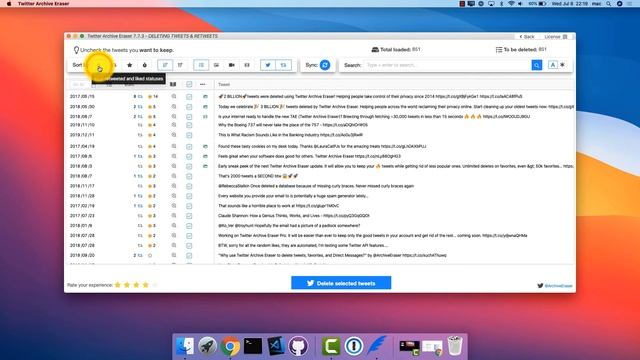The image size is (640, 360).
Task: Open media icon on 2017/04/19 row
Action: [205, 146]
